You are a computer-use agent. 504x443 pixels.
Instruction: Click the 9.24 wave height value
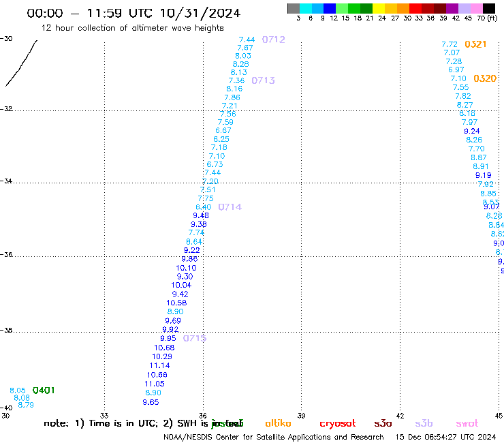[472, 131]
